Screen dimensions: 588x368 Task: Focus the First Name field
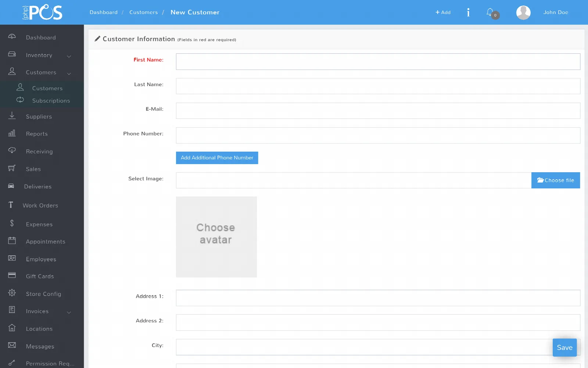(x=378, y=62)
